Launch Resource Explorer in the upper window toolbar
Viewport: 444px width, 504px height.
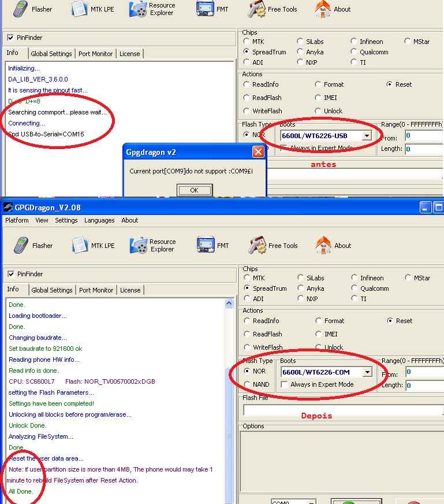click(152, 9)
